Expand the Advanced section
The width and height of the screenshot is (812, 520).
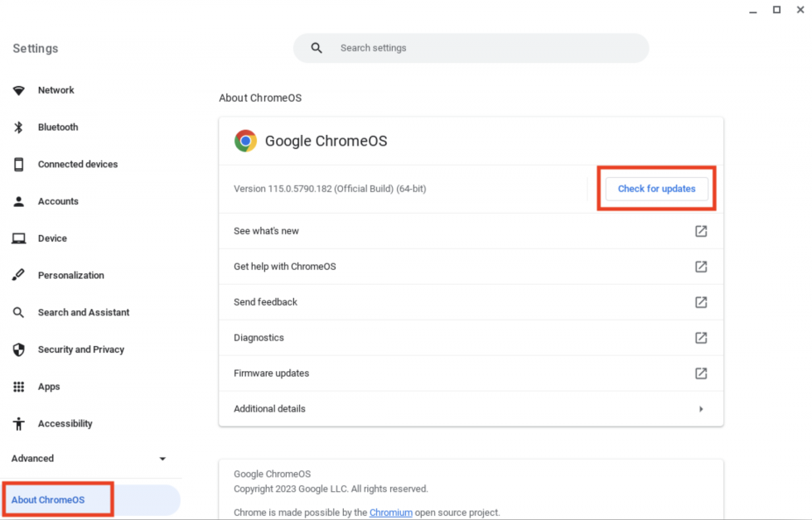[x=162, y=458]
